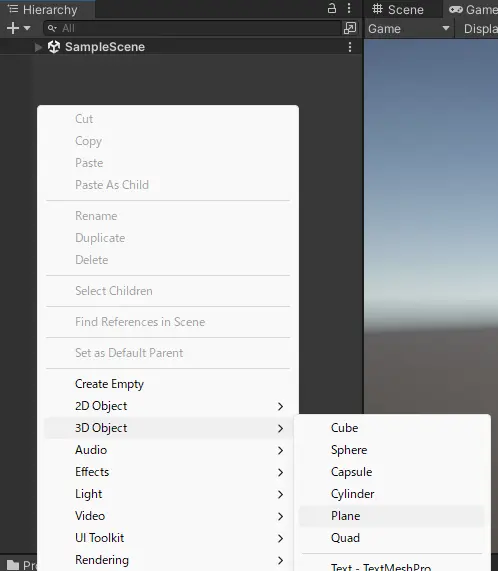
Task: Click the plus create-object button
Action: [13, 28]
